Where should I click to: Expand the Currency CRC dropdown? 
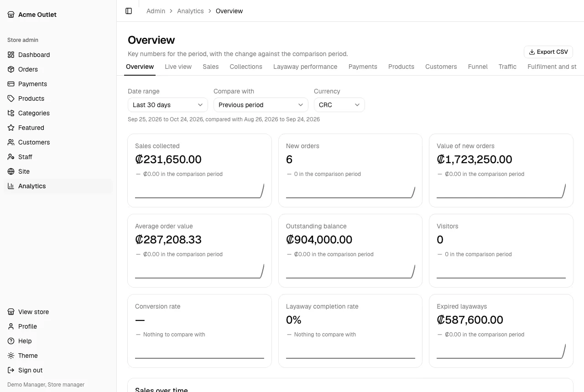pos(339,105)
